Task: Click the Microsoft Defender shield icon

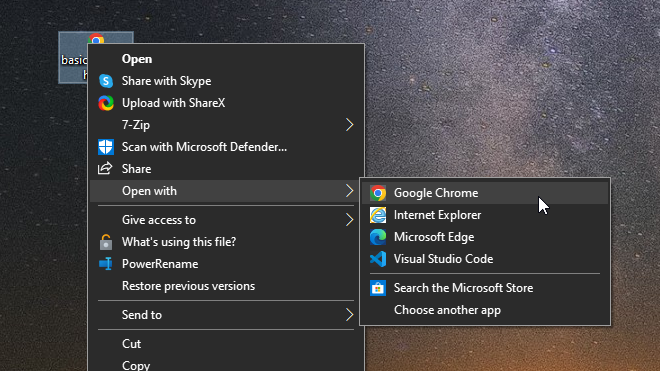Action: 106,147
